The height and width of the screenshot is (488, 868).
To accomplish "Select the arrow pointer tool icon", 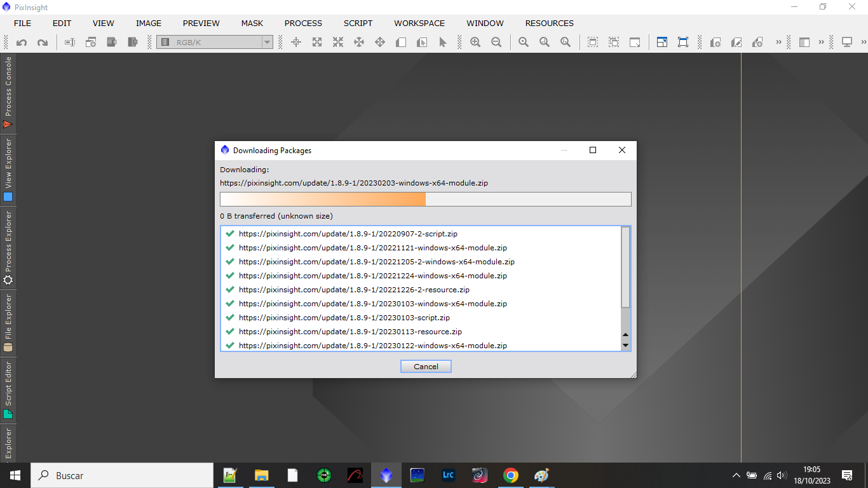I will [443, 43].
